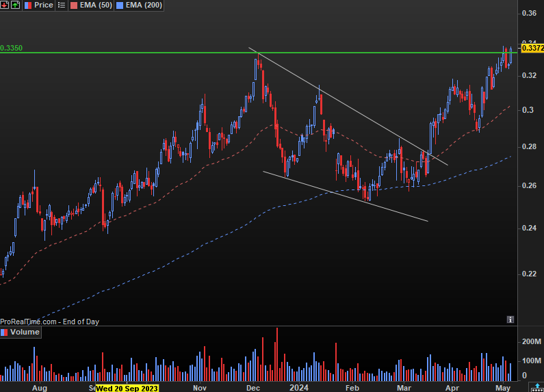Click the 0.24 price axis label
544x392 pixels.
pyautogui.click(x=529, y=228)
